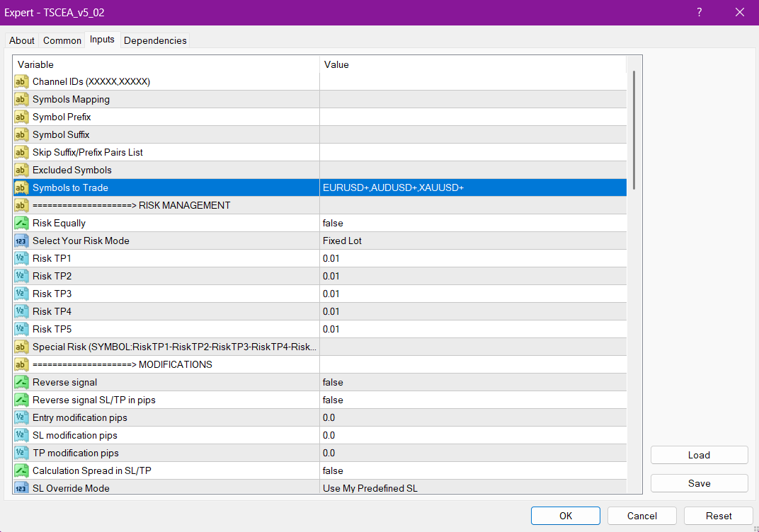Viewport: 759px width, 532px height.
Task: Click the boolean icon beside Risk Equally
Action: click(21, 224)
